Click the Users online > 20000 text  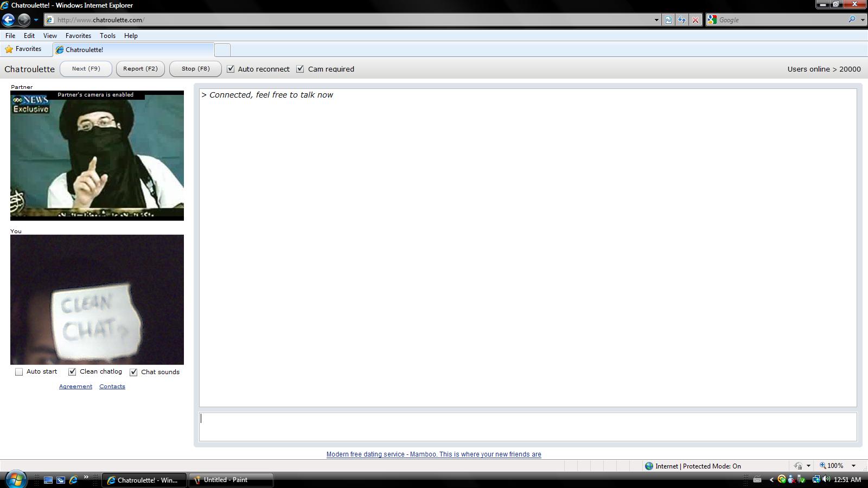tap(824, 69)
